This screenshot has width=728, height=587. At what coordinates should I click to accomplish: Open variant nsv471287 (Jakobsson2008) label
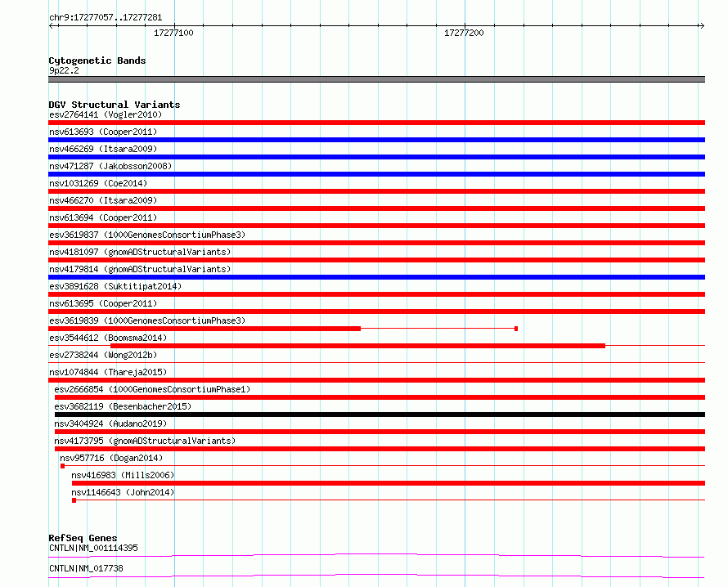110,166
